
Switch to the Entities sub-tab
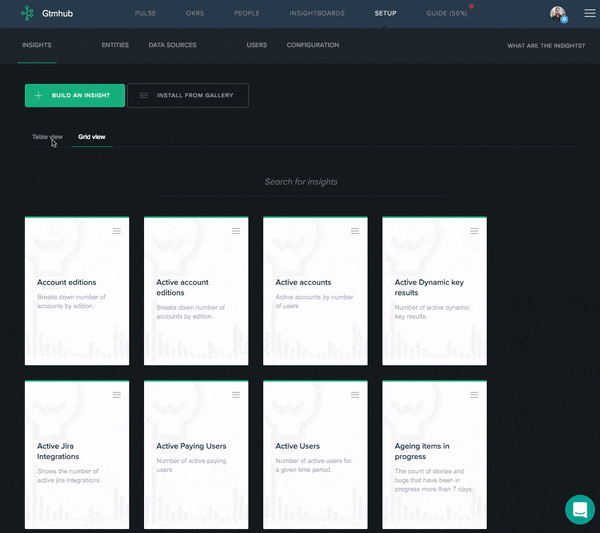point(115,45)
